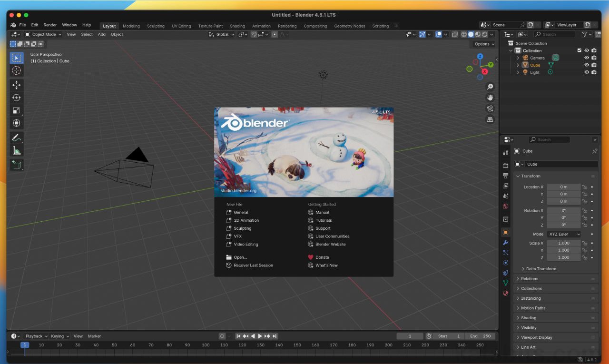609x364 pixels.
Task: Select the Select Box tool
Action: (17, 58)
